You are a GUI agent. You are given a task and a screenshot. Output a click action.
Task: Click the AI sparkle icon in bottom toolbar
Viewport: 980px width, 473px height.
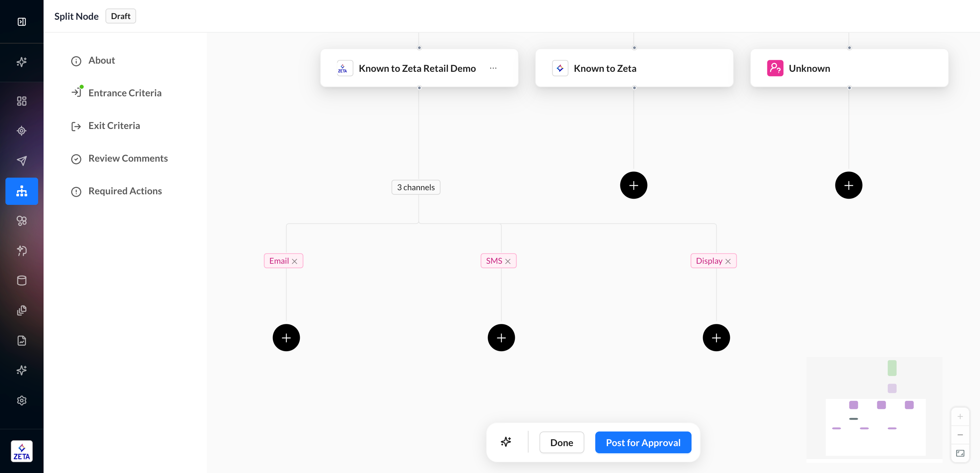pyautogui.click(x=506, y=442)
